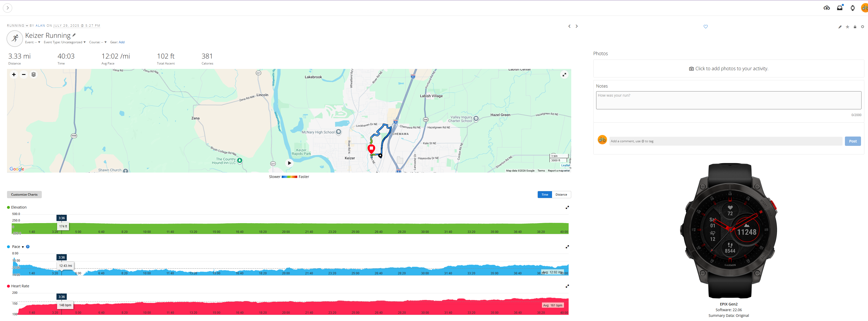Open the notifications inbox icon

pos(840,8)
